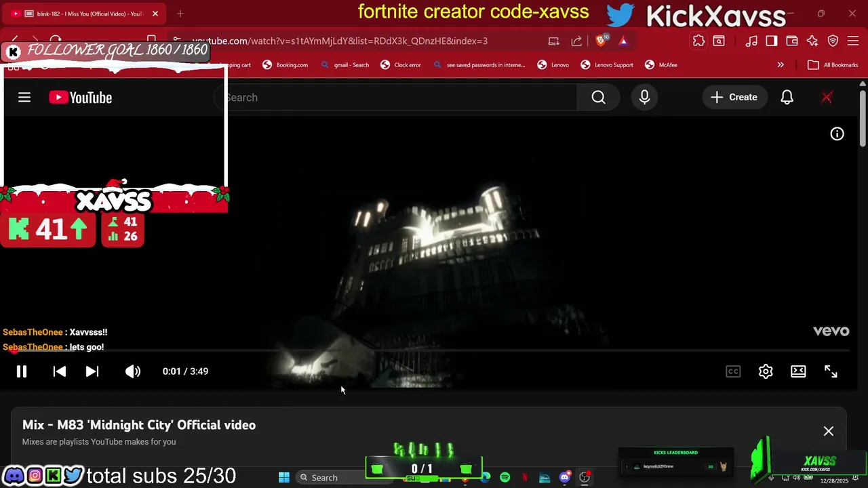Open video player settings gear

click(x=766, y=371)
